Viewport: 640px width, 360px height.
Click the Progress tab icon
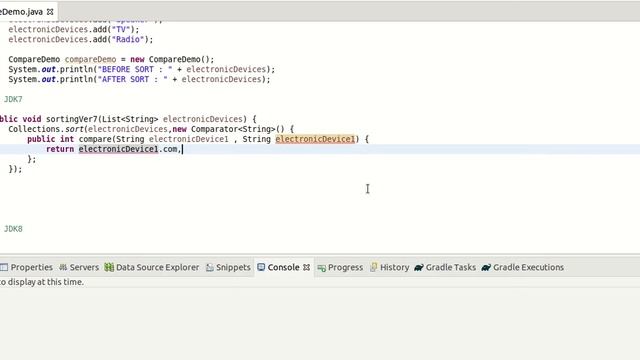click(322, 268)
